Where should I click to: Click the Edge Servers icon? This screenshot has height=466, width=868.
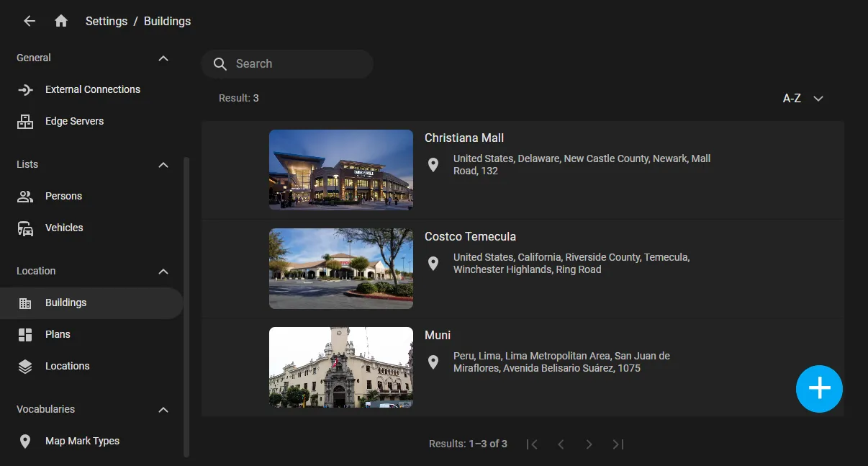[25, 122]
